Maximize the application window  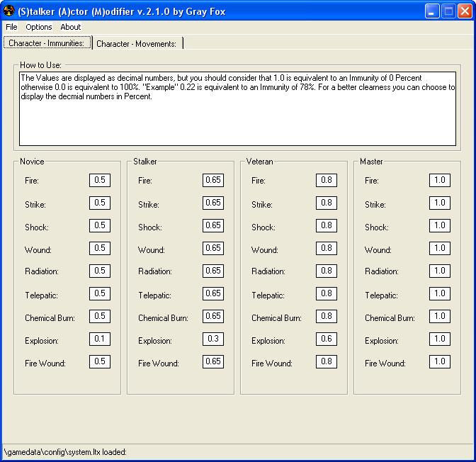(448, 11)
